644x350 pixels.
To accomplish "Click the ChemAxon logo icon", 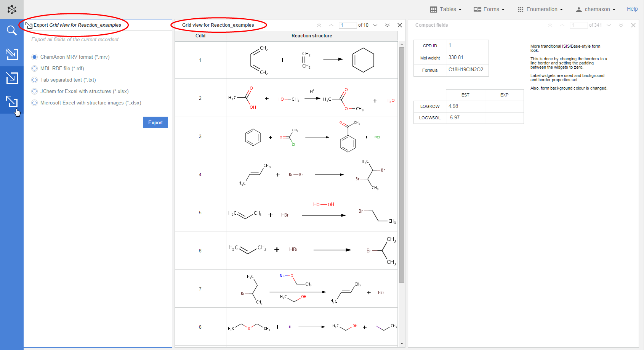I will coord(12,10).
